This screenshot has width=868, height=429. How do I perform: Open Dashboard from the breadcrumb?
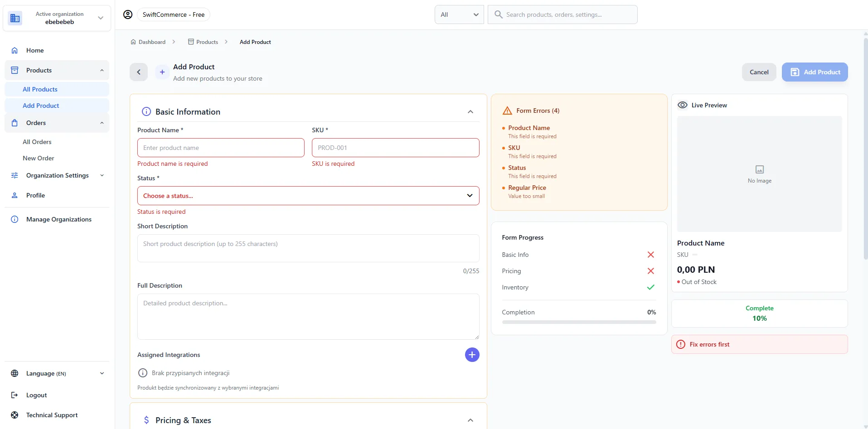(152, 42)
